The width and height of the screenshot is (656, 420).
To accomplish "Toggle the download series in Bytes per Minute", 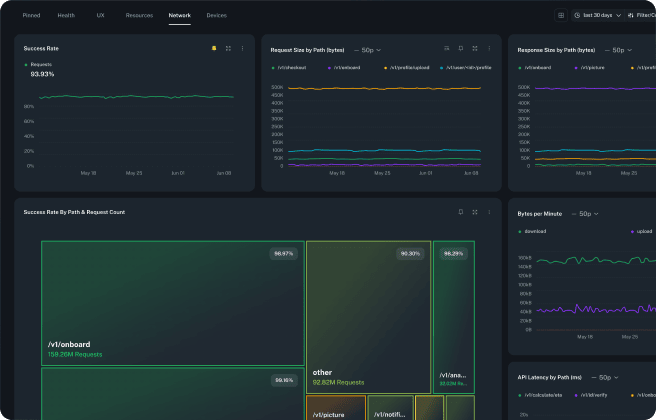I will 532,231.
